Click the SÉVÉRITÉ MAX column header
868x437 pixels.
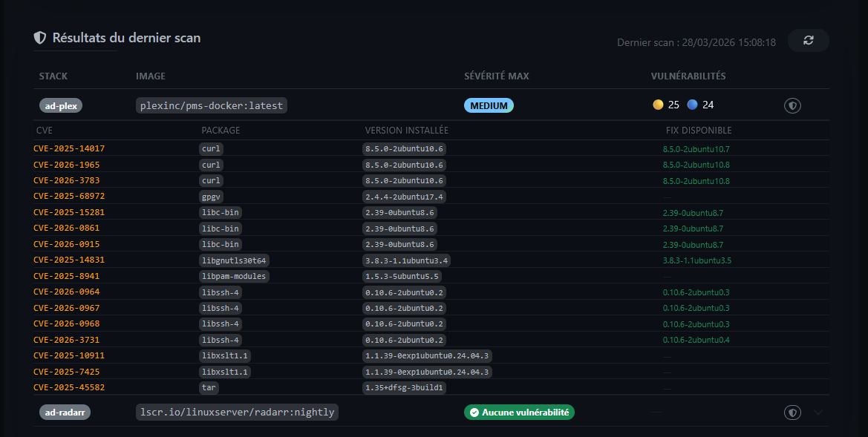(x=496, y=76)
